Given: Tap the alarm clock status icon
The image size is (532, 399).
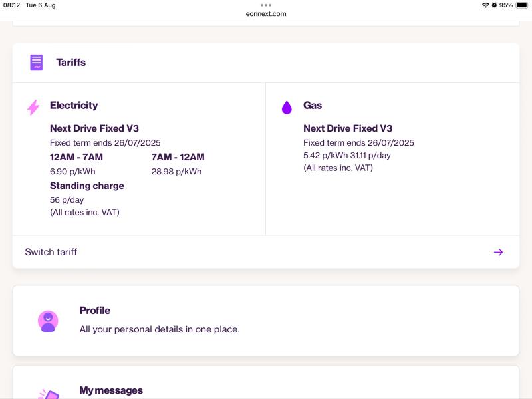Looking at the screenshot, I should pos(494,5).
